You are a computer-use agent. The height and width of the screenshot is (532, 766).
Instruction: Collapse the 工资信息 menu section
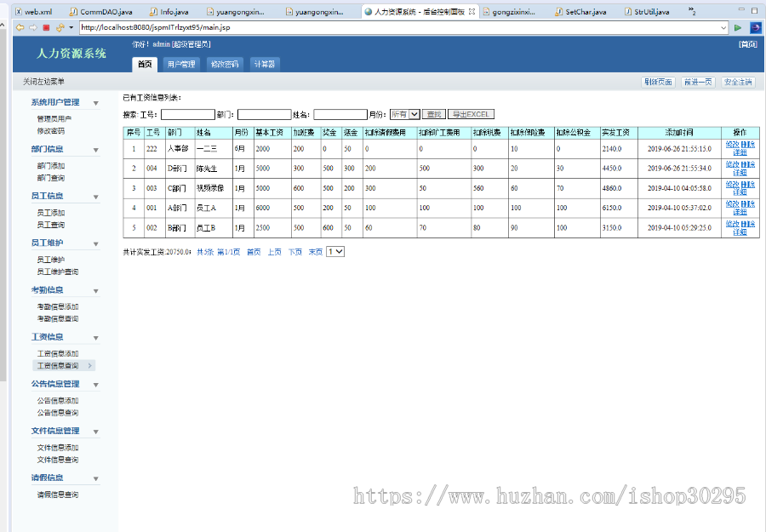[x=95, y=338]
